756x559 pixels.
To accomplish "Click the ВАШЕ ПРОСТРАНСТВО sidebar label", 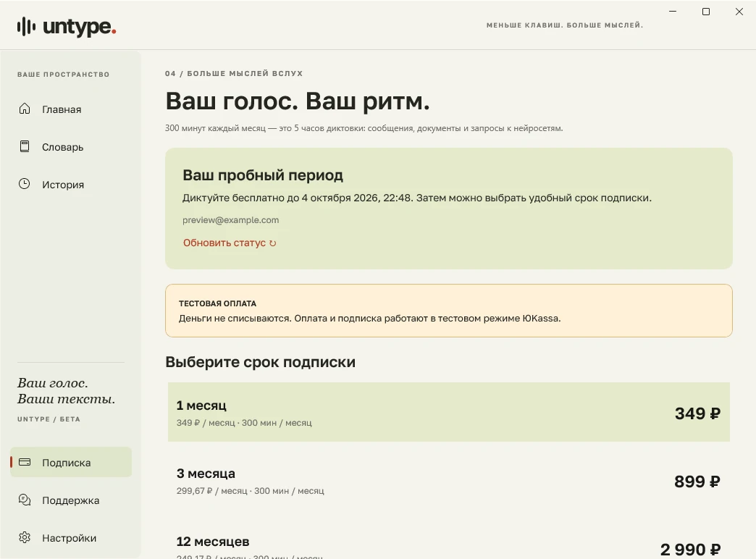I will (x=63, y=75).
